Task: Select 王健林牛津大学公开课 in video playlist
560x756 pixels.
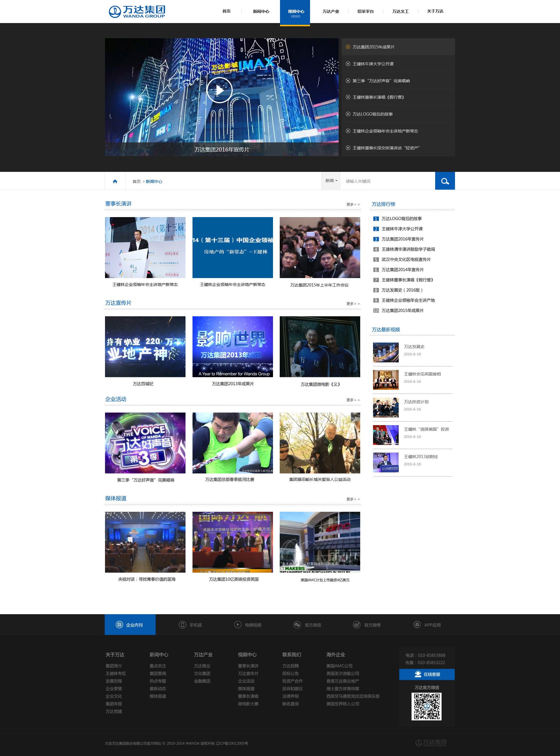Action: pyautogui.click(x=373, y=64)
